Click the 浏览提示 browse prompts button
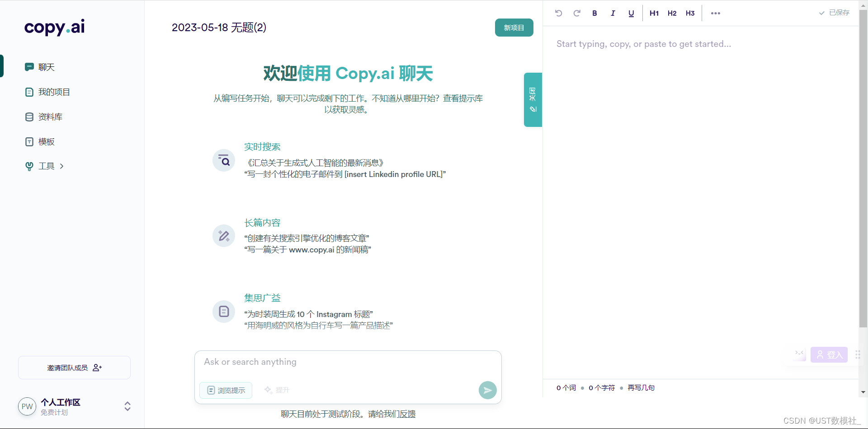The height and width of the screenshot is (429, 868). [226, 390]
